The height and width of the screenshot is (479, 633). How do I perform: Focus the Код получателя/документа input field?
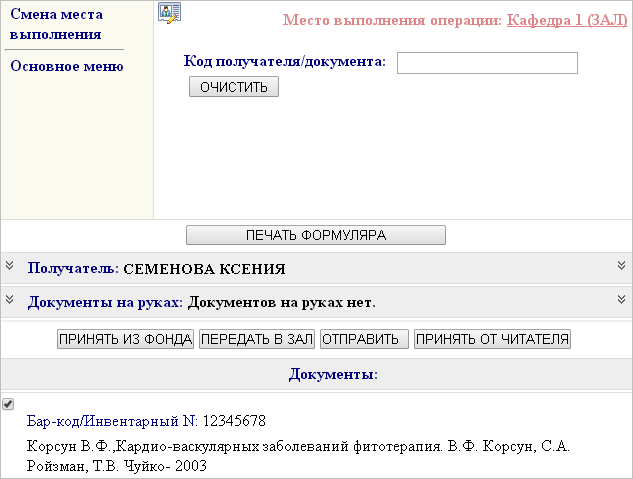(x=487, y=63)
